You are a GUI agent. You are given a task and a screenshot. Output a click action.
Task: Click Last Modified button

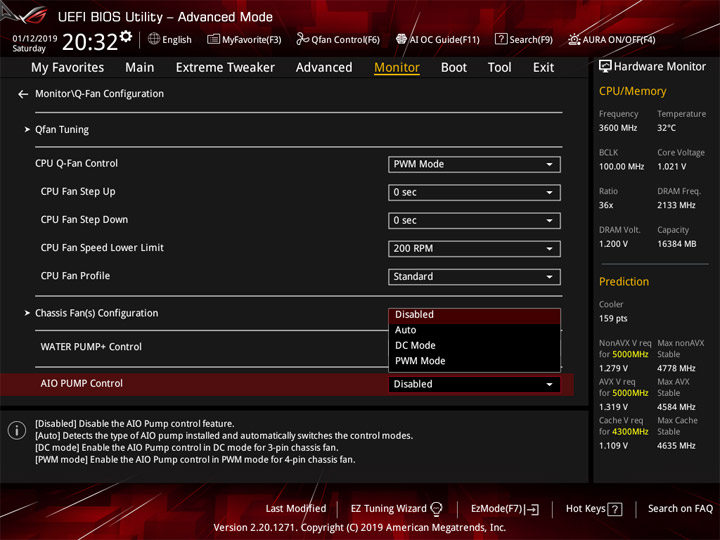(x=296, y=509)
